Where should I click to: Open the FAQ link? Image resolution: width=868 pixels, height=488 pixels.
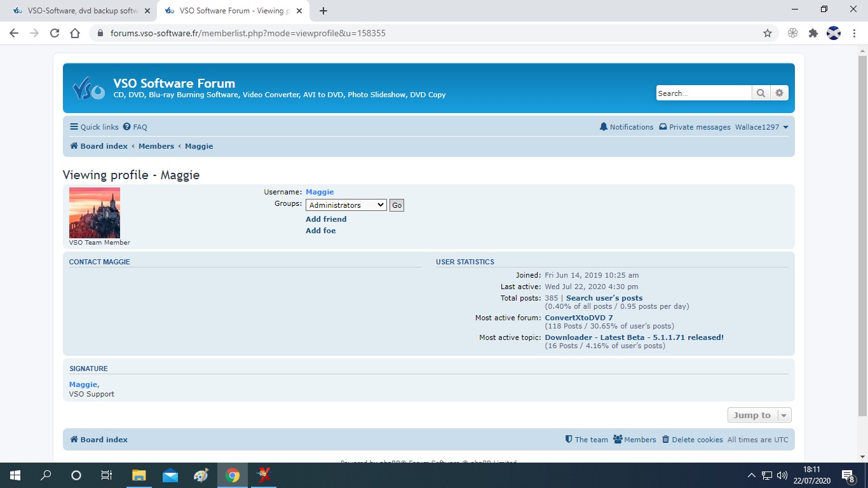(x=135, y=127)
